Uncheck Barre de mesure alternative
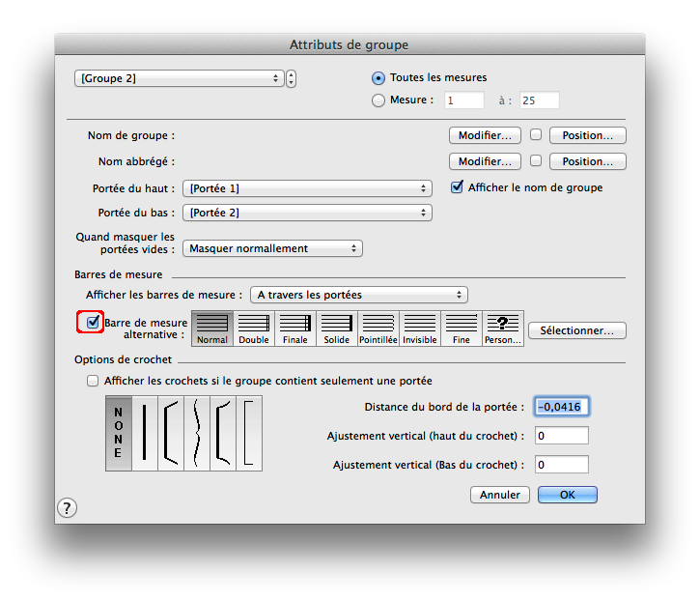The height and width of the screenshot is (600, 700). 94,322
